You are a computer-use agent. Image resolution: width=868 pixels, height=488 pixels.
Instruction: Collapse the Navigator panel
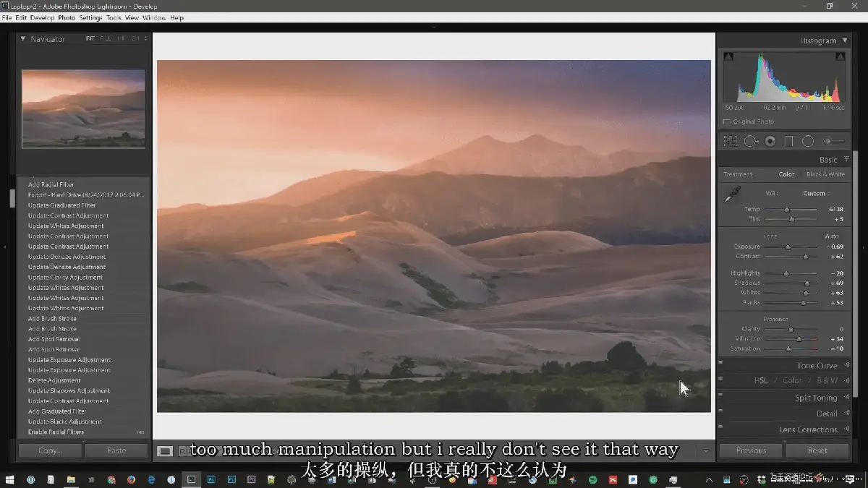[22, 39]
